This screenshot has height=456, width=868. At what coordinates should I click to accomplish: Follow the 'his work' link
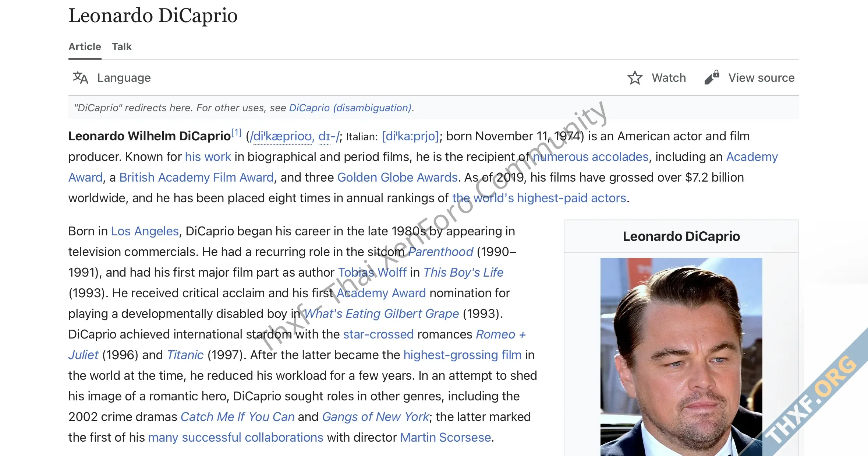pyautogui.click(x=208, y=157)
